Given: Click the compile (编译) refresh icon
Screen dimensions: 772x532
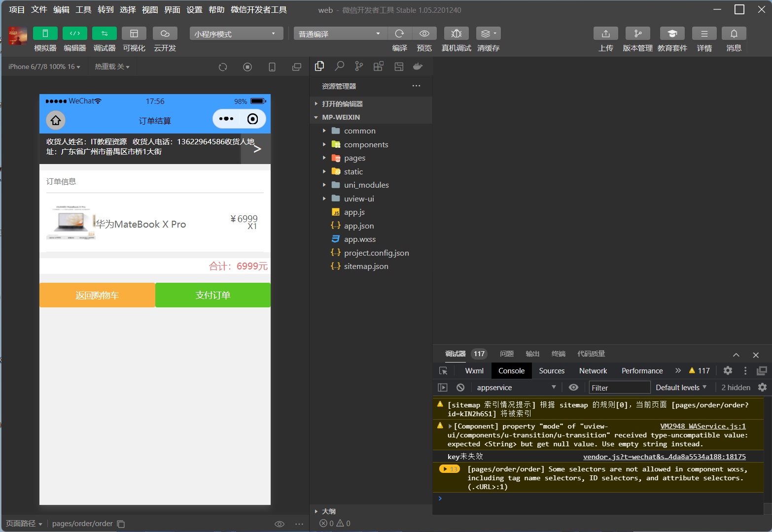Looking at the screenshot, I should [x=400, y=33].
